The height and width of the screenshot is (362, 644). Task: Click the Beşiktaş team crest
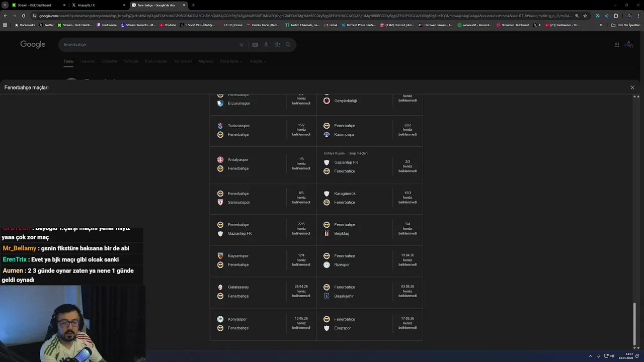point(327,233)
